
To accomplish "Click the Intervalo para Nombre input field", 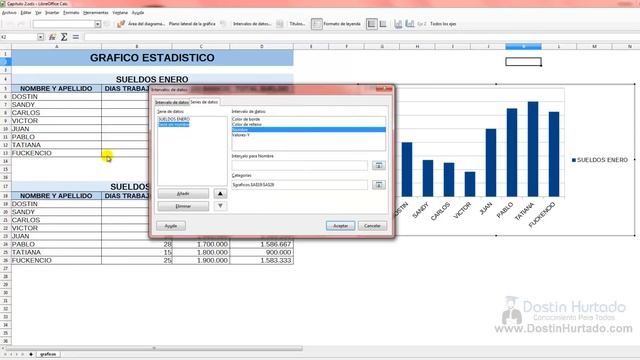I will pyautogui.click(x=300, y=165).
